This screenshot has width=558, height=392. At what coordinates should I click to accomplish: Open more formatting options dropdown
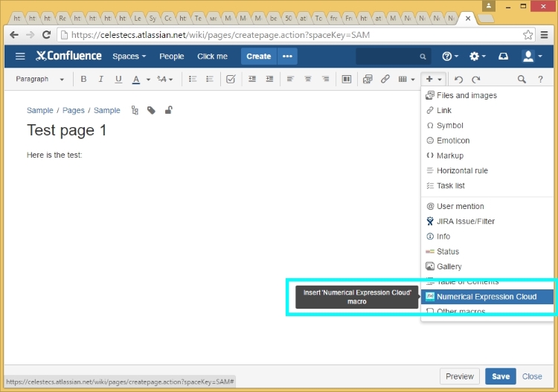(x=165, y=79)
